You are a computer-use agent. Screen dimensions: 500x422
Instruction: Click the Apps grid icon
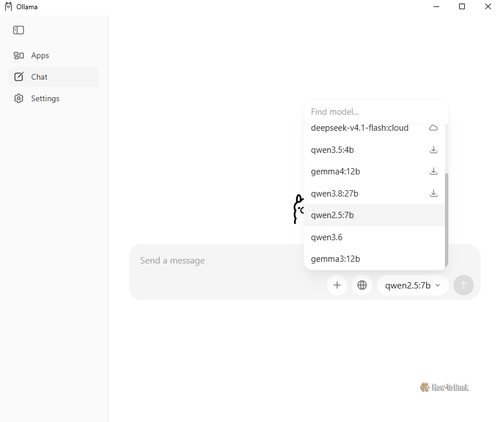[x=18, y=55]
